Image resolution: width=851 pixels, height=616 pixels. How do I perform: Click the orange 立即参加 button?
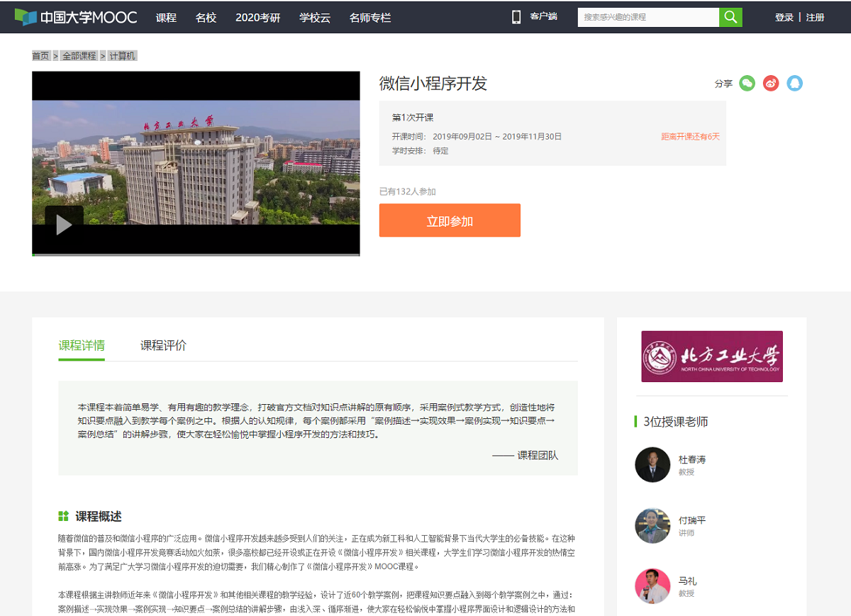[450, 220]
